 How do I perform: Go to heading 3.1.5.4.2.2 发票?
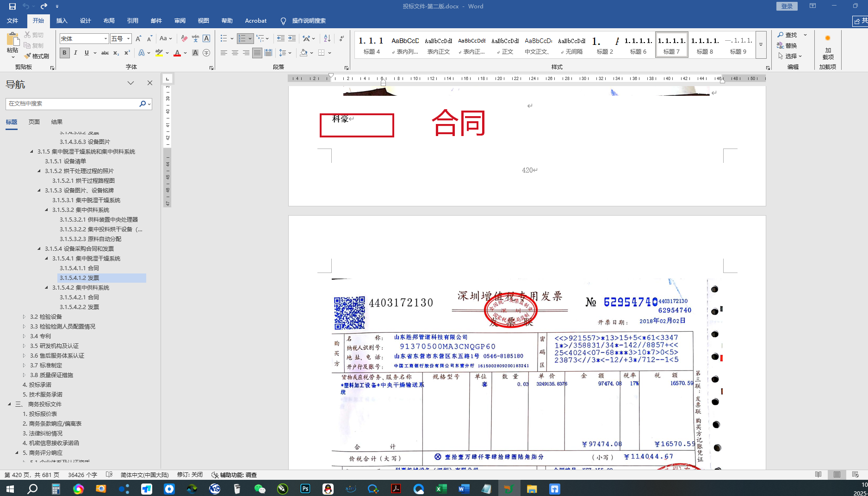click(79, 307)
